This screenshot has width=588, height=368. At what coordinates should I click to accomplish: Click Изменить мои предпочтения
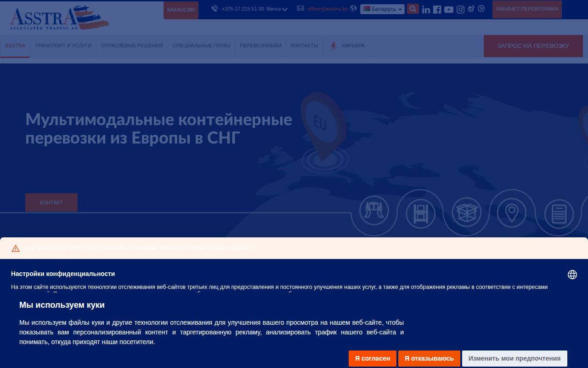click(x=514, y=358)
